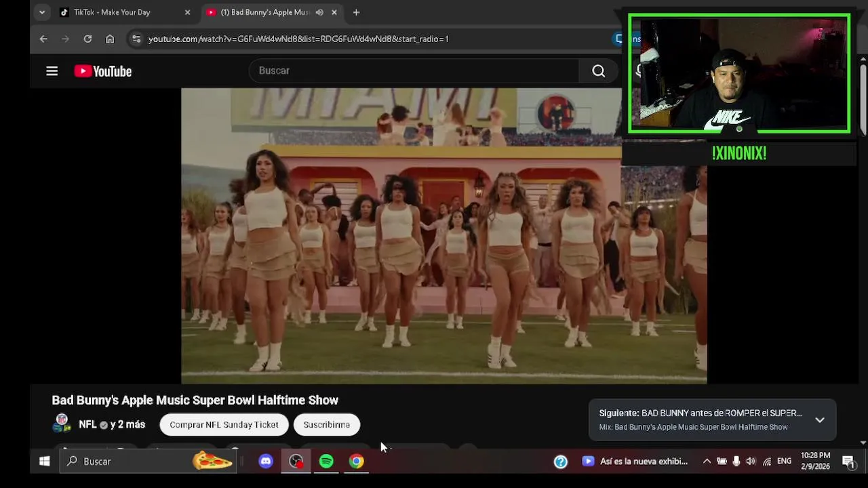Open Spotify from the taskbar
This screenshot has width=868, height=488.
pyautogui.click(x=326, y=461)
